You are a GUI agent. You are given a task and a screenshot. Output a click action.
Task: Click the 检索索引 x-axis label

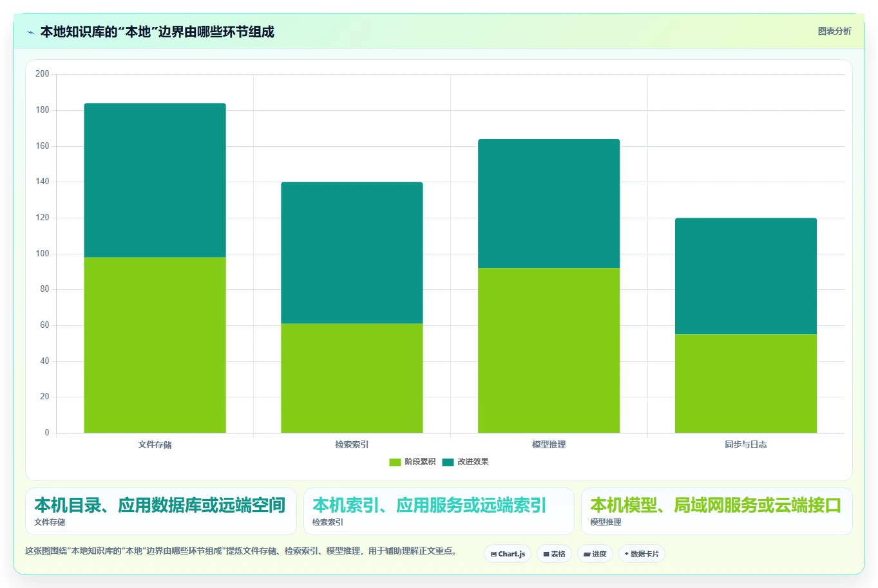352,444
